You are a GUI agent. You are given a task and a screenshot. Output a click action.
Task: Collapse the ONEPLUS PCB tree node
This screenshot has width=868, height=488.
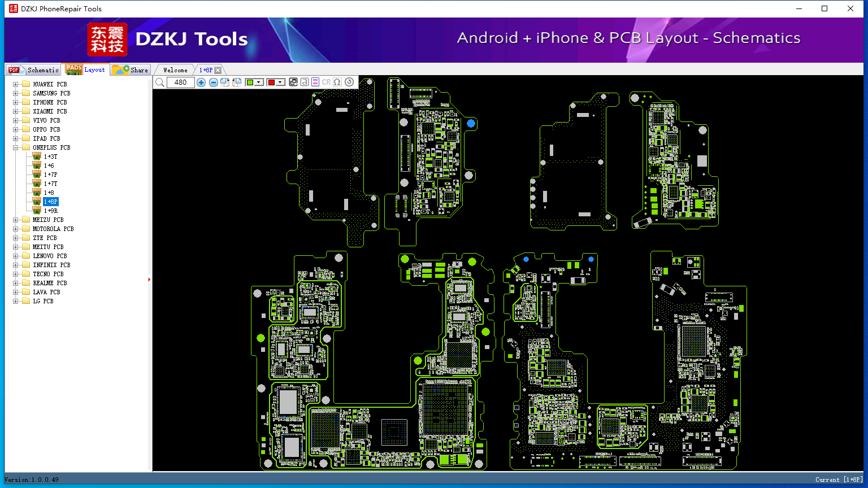[x=16, y=147]
